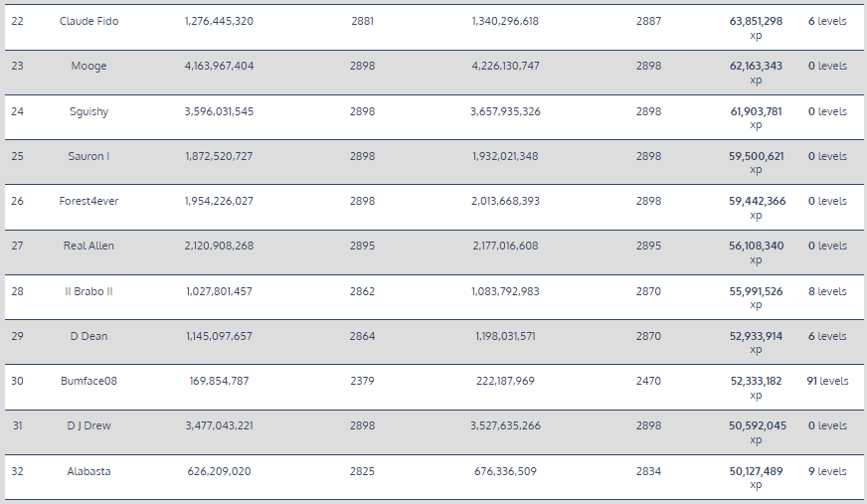Select the 63,851,298 xp gain value
The height and width of the screenshot is (504, 867).
[x=756, y=21]
